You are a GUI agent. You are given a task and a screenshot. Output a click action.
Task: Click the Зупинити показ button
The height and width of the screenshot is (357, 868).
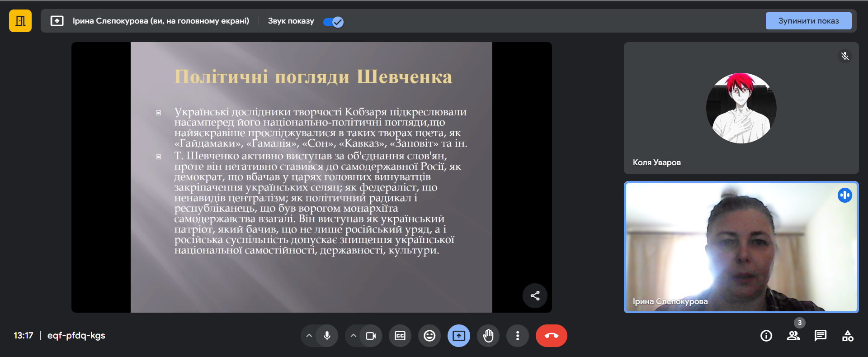[x=808, y=21]
